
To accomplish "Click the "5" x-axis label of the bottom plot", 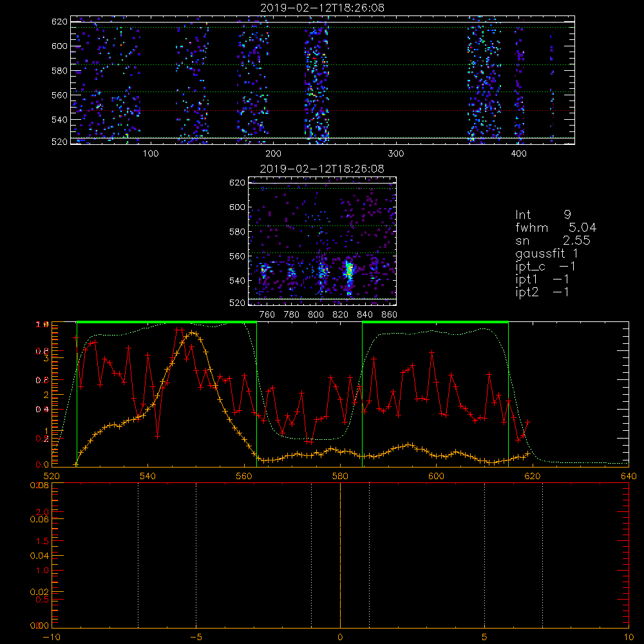I will click(485, 638).
